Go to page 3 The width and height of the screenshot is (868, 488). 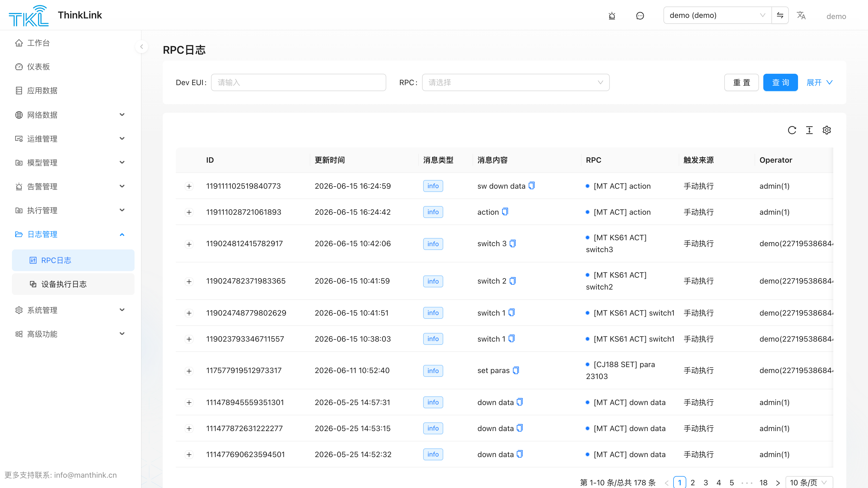coord(706,483)
